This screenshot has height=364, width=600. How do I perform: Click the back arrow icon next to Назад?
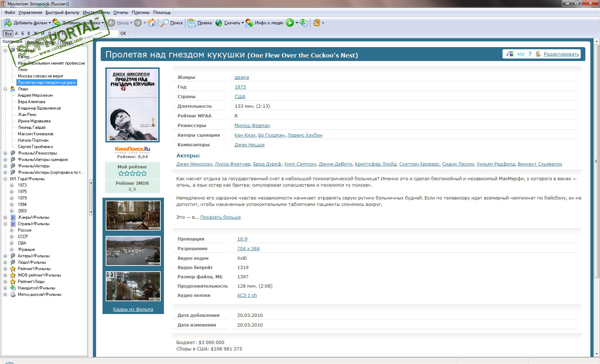pos(111,23)
